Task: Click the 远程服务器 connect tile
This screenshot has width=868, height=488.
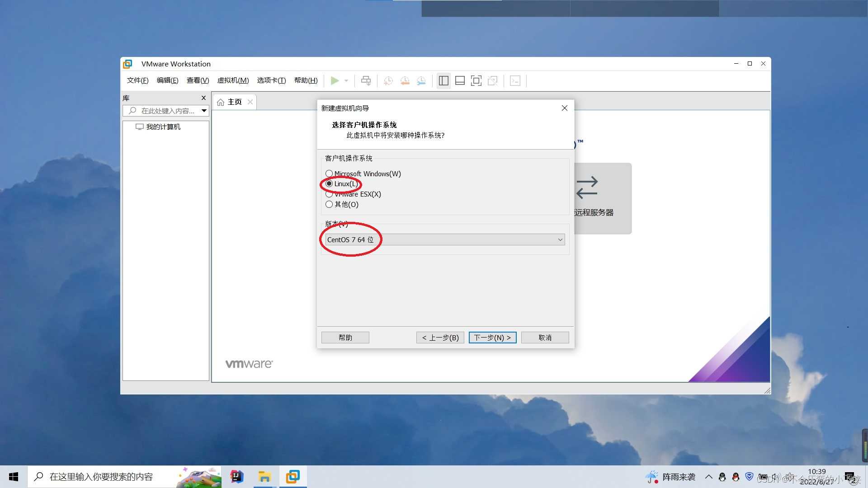Action: click(603, 198)
